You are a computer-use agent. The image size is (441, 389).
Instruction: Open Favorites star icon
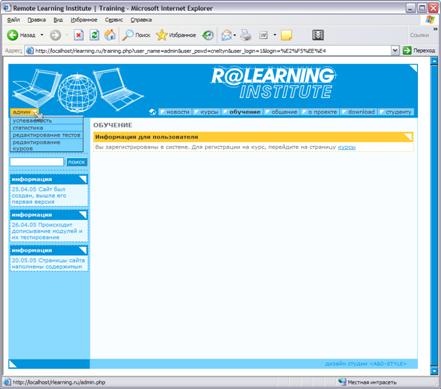click(x=162, y=35)
